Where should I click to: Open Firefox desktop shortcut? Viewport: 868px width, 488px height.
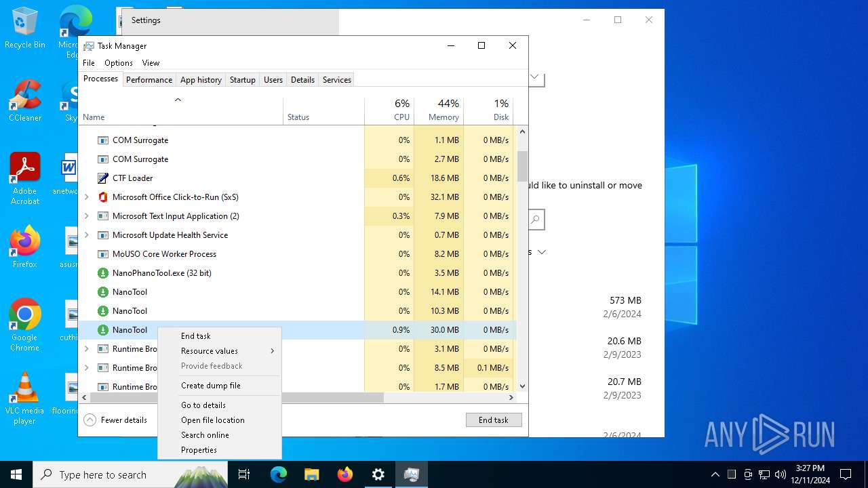click(x=25, y=247)
